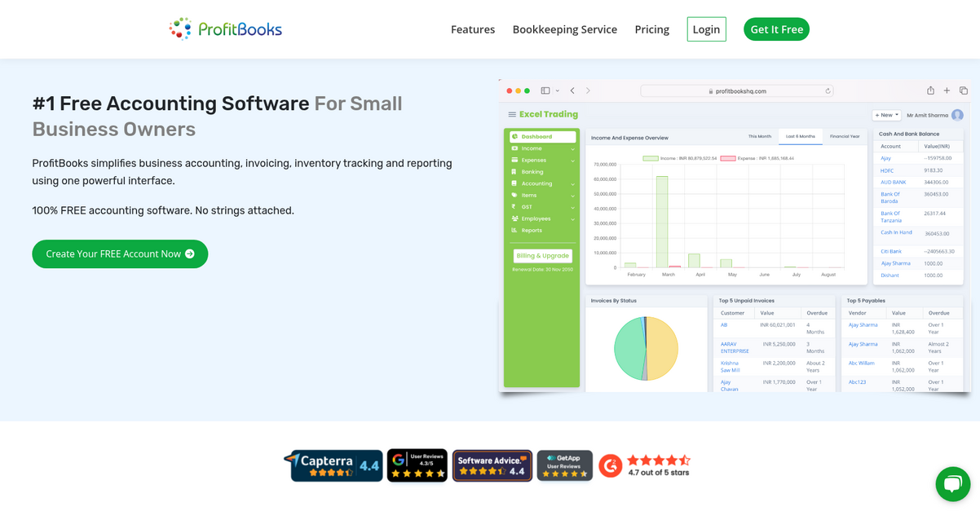This screenshot has width=980, height=511.
Task: Open the Features page
Action: tap(473, 29)
